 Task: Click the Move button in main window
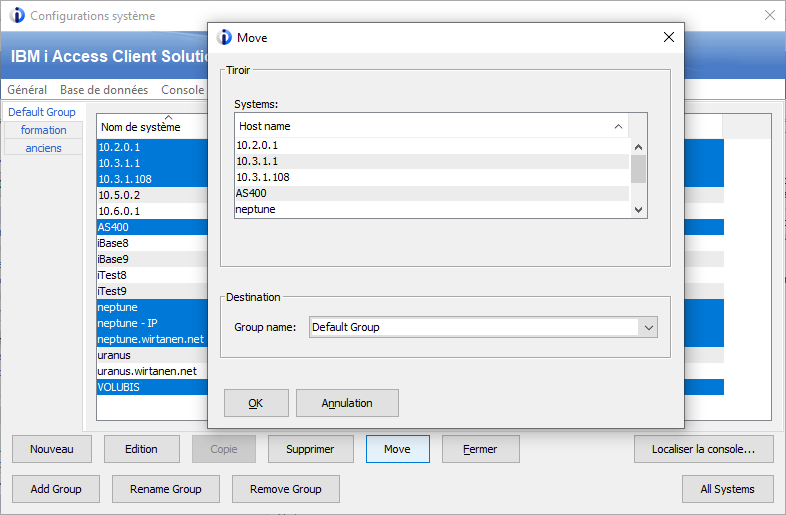pos(398,449)
